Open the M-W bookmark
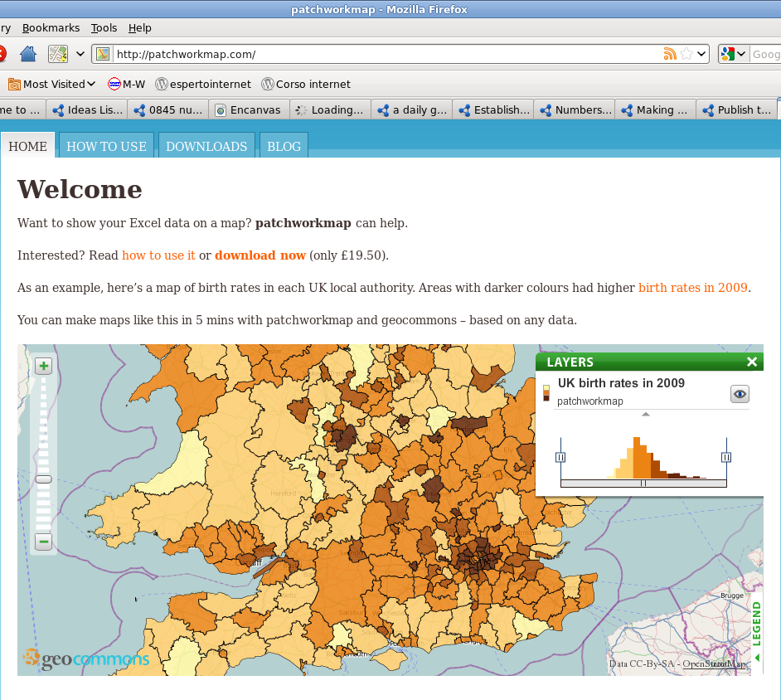Image resolution: width=781 pixels, height=700 pixels. click(x=127, y=85)
